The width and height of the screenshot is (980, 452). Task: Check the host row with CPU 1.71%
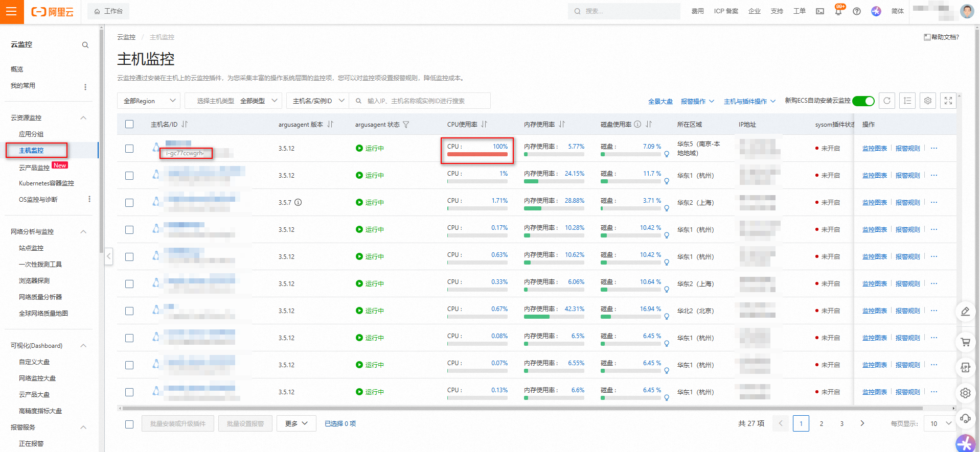point(129,202)
